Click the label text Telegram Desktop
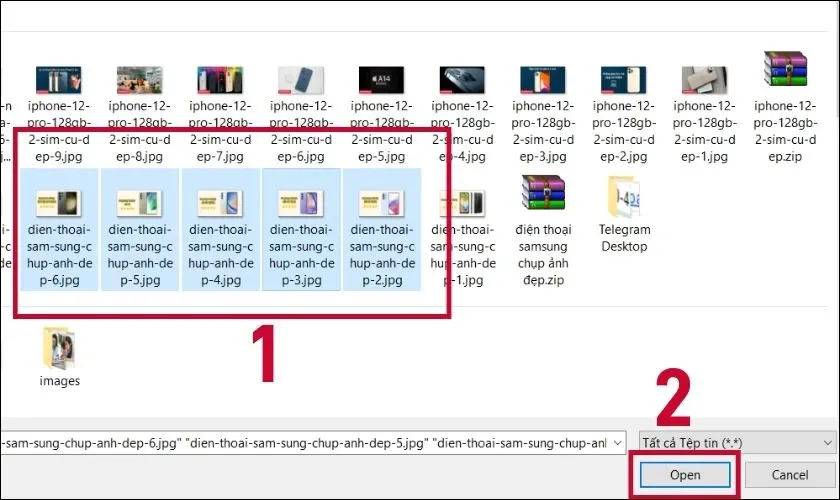 point(624,238)
